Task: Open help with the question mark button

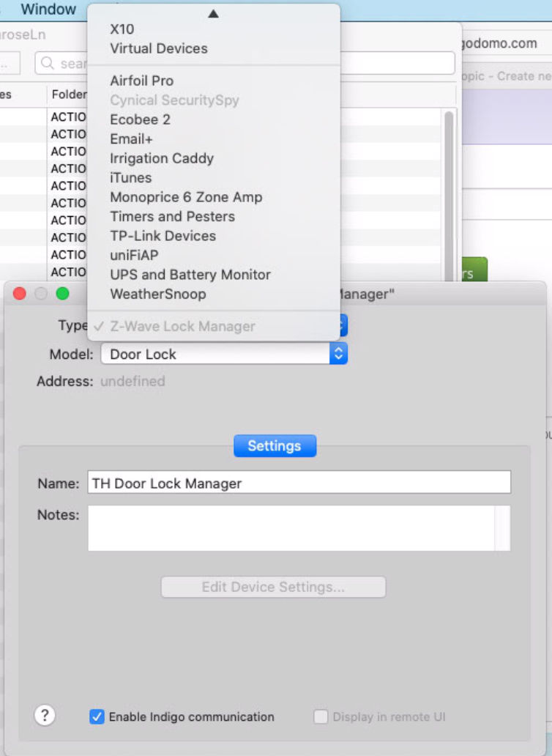Action: pyautogui.click(x=45, y=715)
